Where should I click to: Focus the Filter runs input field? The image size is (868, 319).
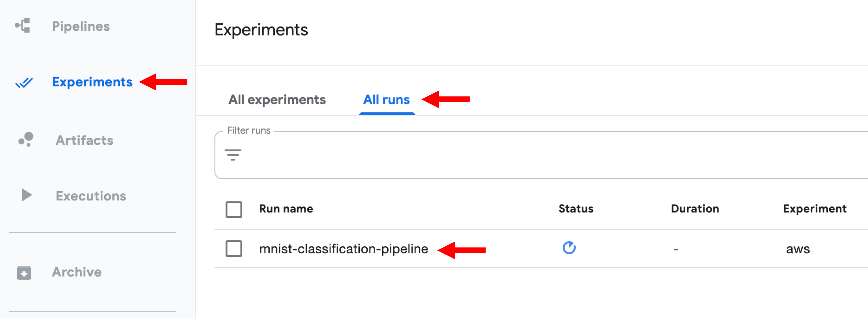[539, 156]
